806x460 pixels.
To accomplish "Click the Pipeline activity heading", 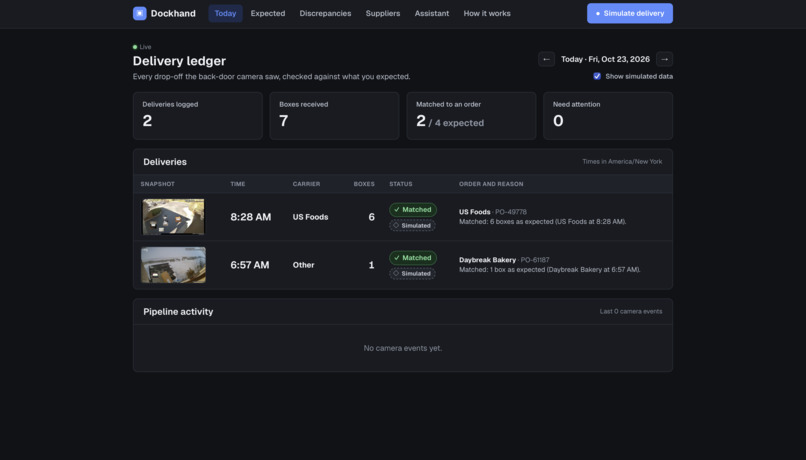I will [178, 311].
